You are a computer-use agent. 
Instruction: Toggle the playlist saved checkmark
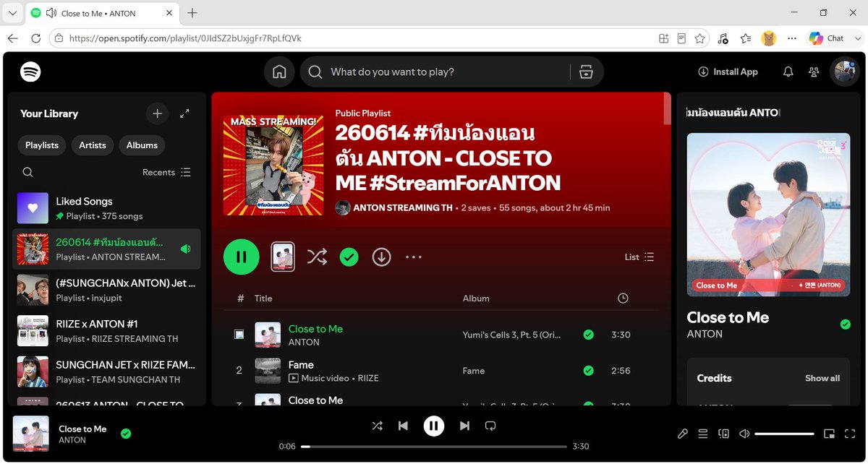[349, 257]
